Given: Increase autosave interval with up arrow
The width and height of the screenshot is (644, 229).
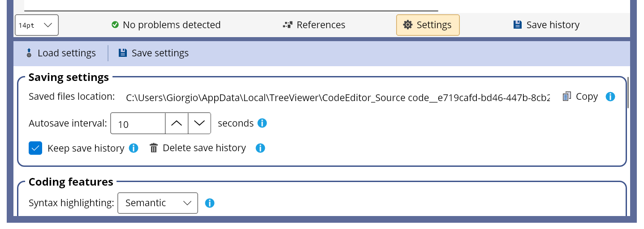Looking at the screenshot, I should 177,123.
